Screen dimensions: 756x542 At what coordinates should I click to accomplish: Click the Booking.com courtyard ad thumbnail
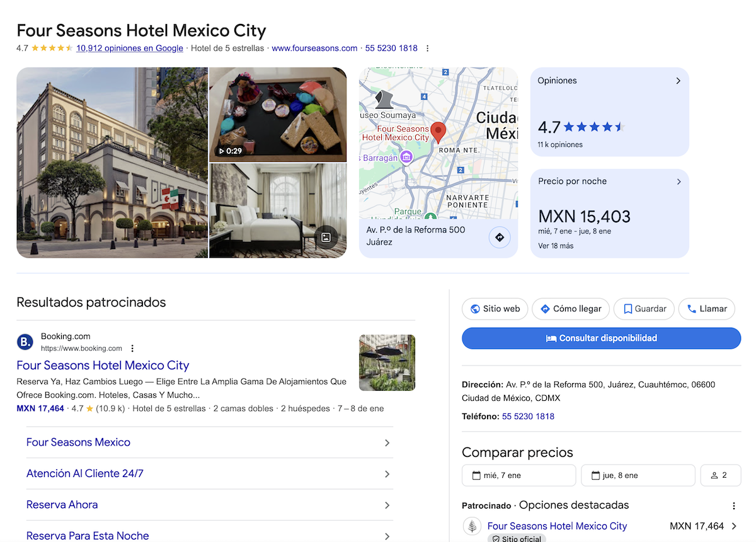click(x=387, y=362)
